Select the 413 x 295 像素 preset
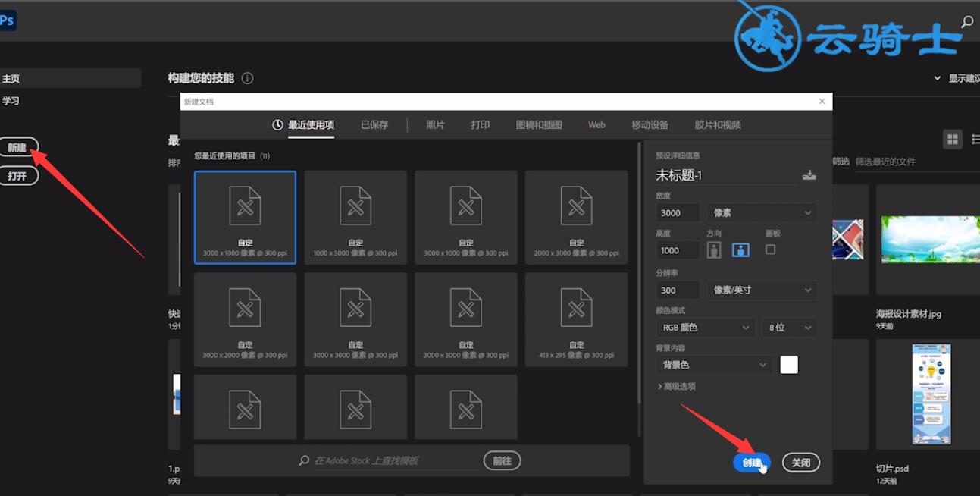 pos(577,319)
